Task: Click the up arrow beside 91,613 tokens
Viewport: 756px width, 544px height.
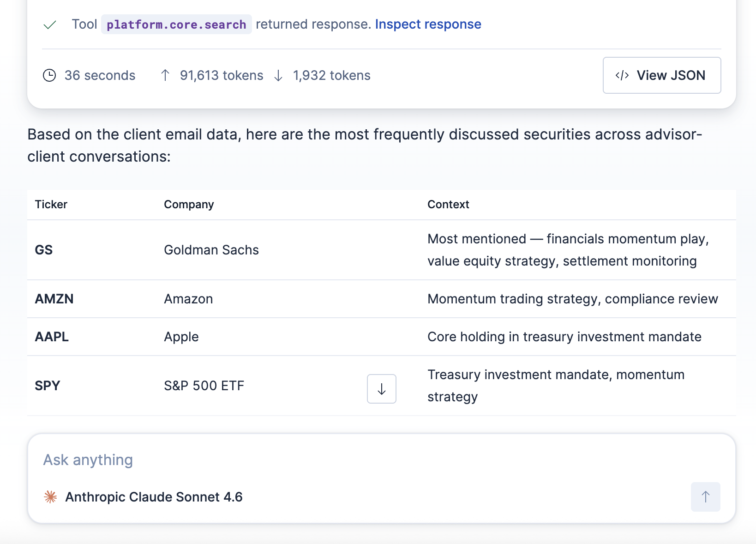Action: (165, 75)
